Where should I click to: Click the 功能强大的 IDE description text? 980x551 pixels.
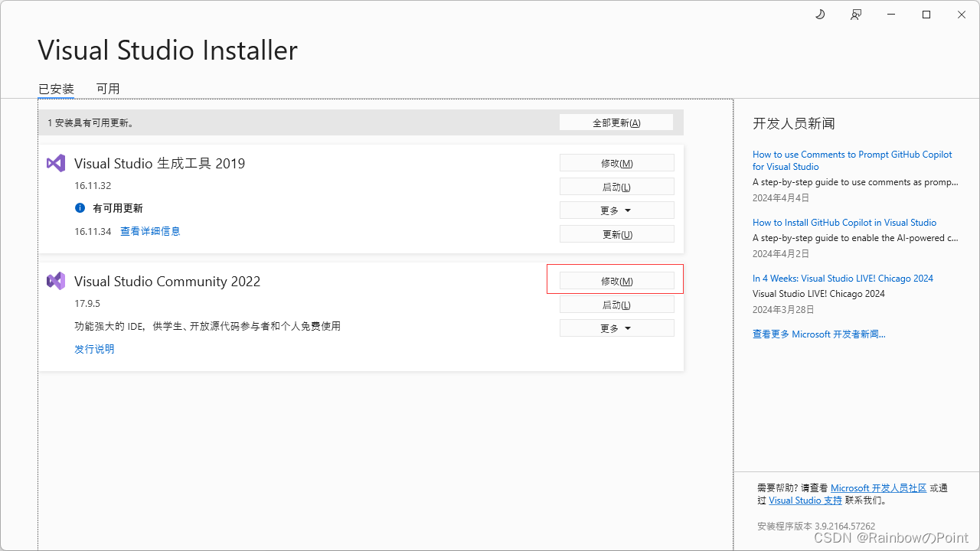tap(207, 326)
